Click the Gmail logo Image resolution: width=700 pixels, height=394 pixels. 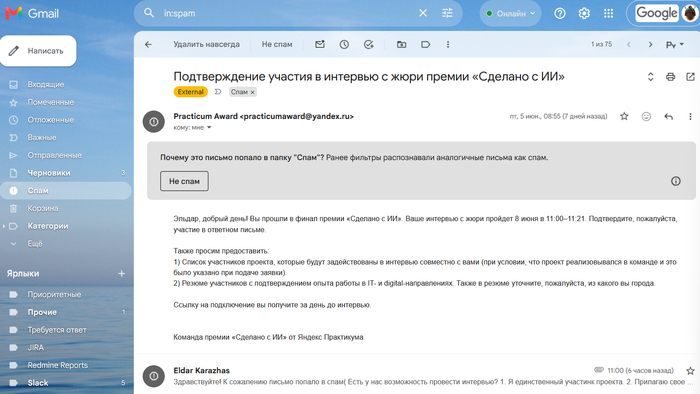(32, 13)
